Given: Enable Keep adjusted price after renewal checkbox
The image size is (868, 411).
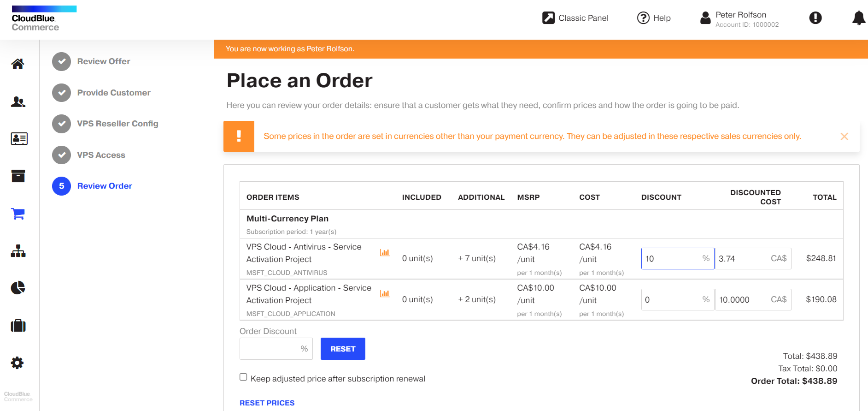Looking at the screenshot, I should [243, 377].
